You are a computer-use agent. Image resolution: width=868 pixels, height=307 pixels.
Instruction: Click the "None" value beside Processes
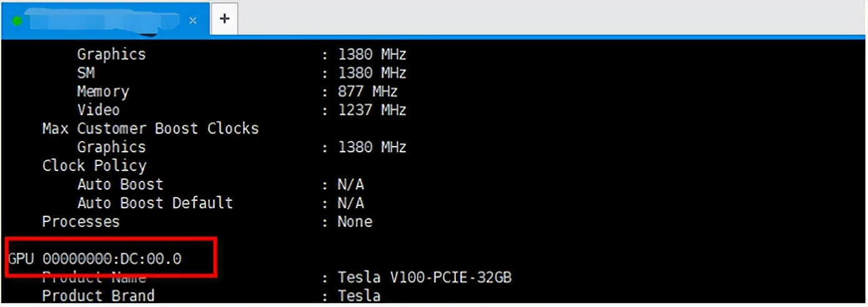click(355, 222)
